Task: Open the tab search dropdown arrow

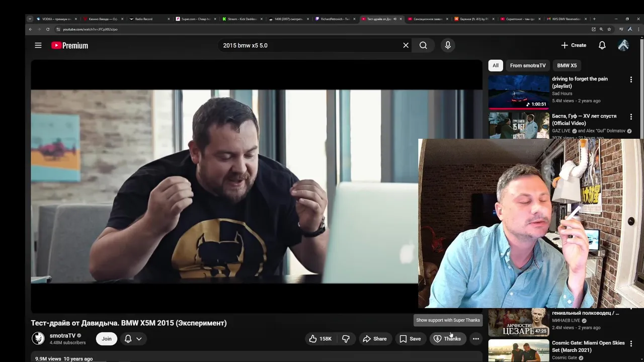Action: tap(30, 19)
